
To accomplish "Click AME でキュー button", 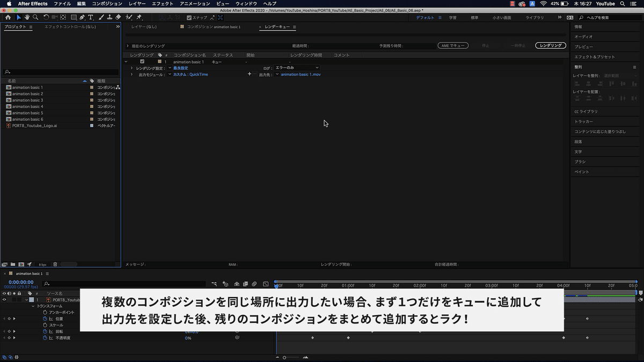I will tap(453, 46).
